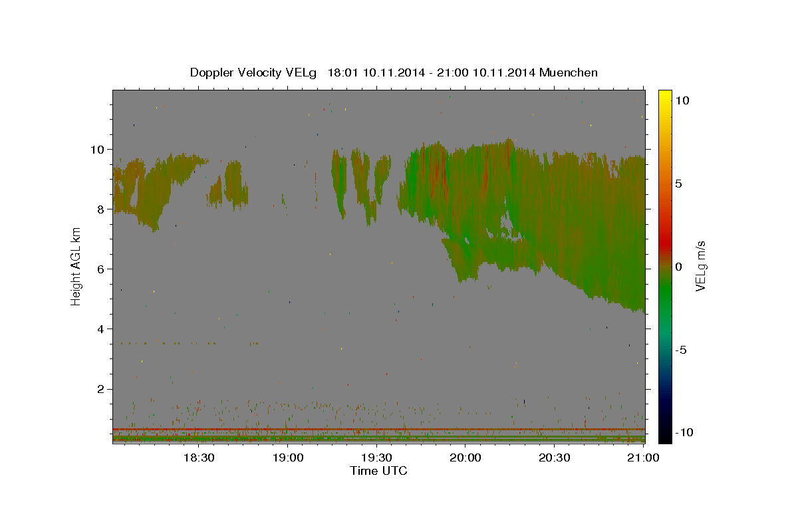This screenshot has height=532, width=798.
Task: Click the colorbar value -5 label
Action: pos(682,349)
